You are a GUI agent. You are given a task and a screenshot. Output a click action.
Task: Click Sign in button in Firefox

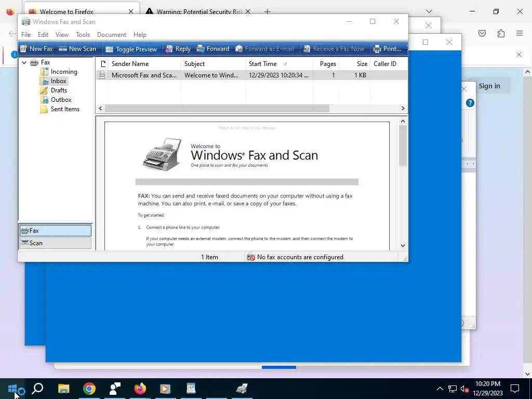[489, 86]
